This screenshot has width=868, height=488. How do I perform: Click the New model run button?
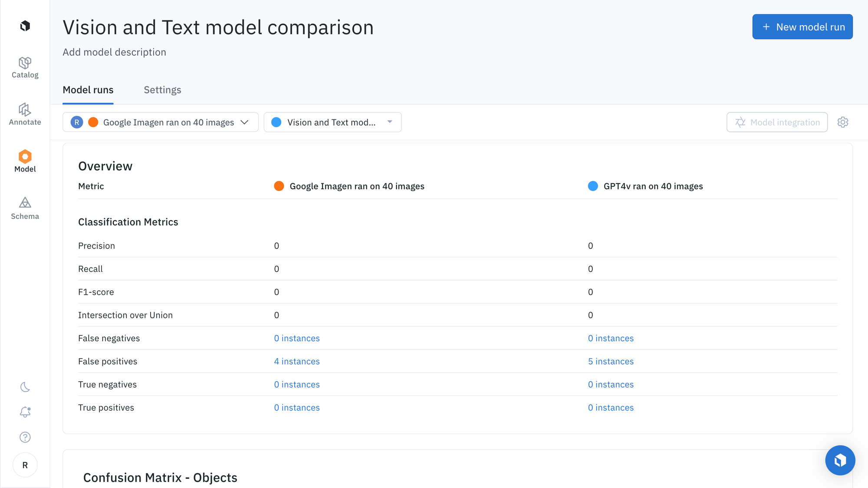(x=802, y=27)
